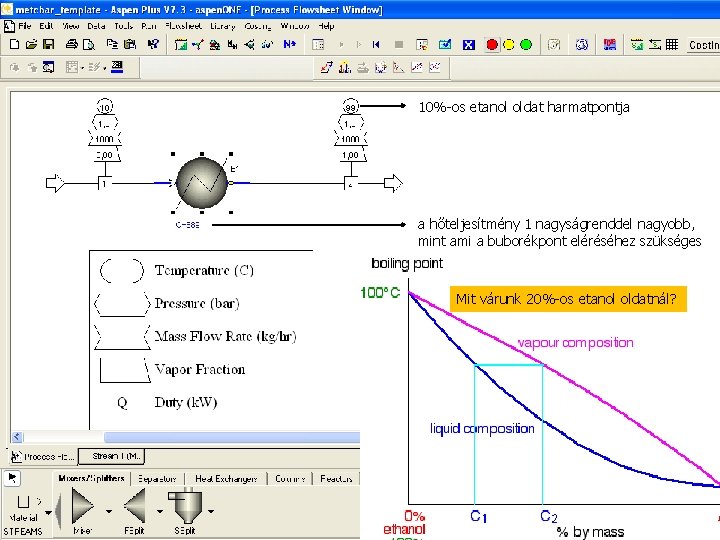720x540 pixels.
Task: Open the Library menu
Action: click(223, 26)
